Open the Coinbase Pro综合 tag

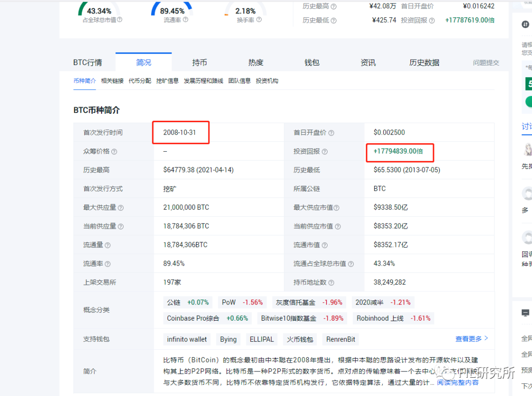pyautogui.click(x=207, y=318)
